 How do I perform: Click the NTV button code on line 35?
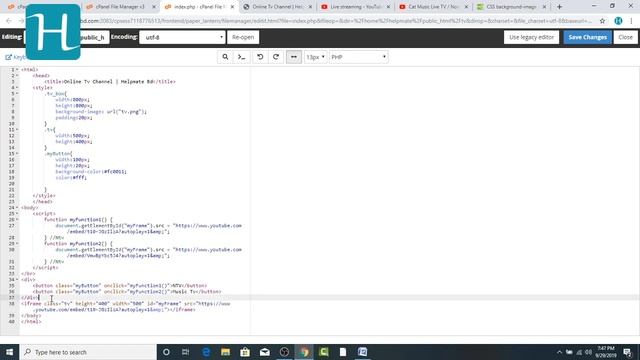[x=120, y=286]
